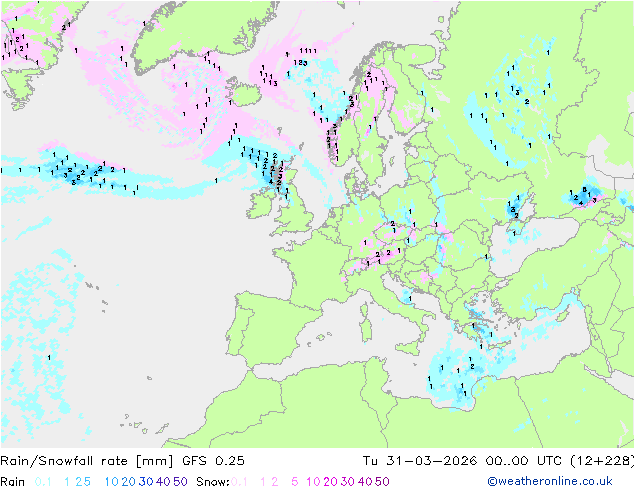Select the Rain legend 0.1 value
This screenshot has width=634, height=490.
pyautogui.click(x=43, y=482)
